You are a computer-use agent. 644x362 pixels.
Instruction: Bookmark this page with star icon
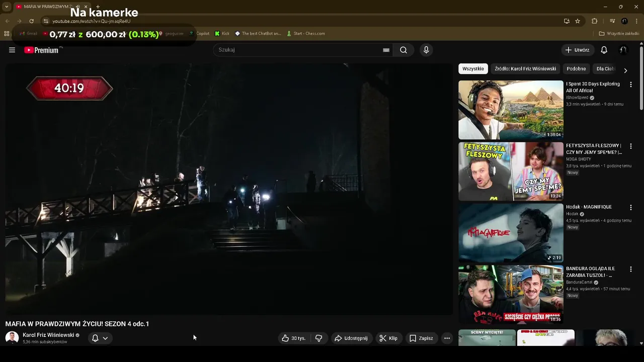(x=578, y=21)
